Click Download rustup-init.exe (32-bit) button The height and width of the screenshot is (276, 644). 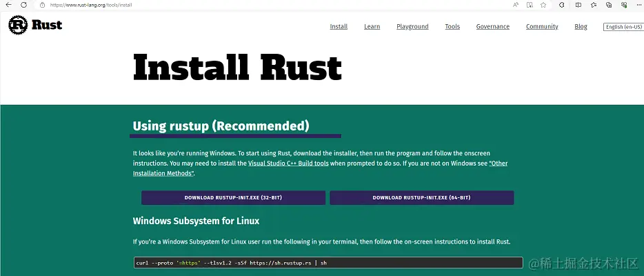pyautogui.click(x=233, y=197)
